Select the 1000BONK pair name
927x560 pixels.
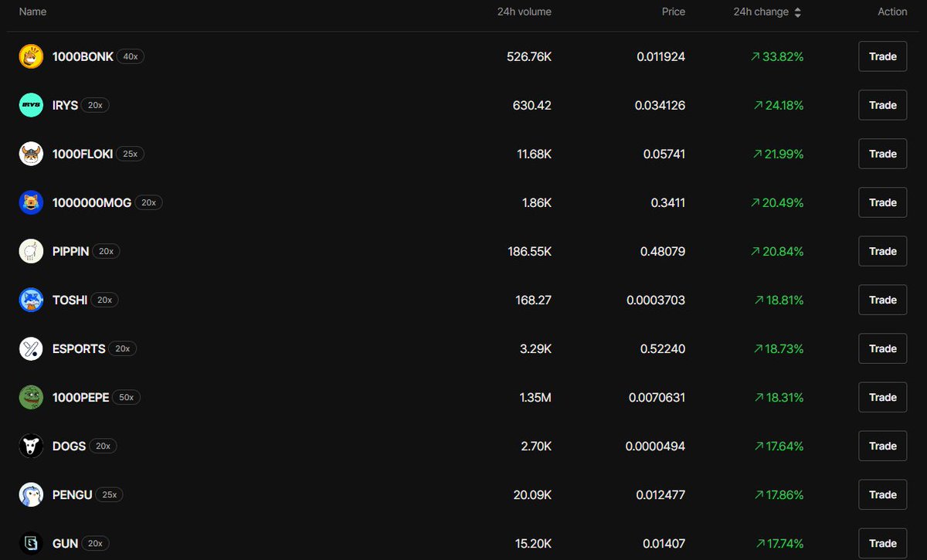[83, 56]
